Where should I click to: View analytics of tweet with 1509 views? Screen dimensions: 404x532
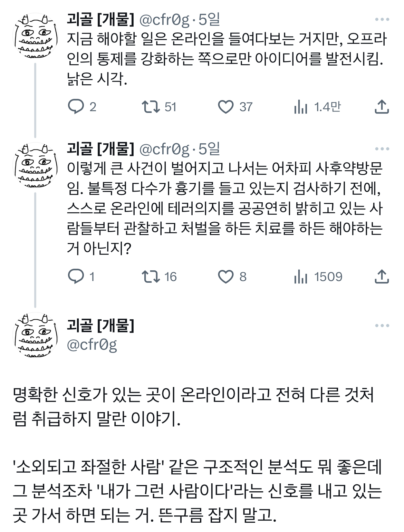click(x=301, y=277)
